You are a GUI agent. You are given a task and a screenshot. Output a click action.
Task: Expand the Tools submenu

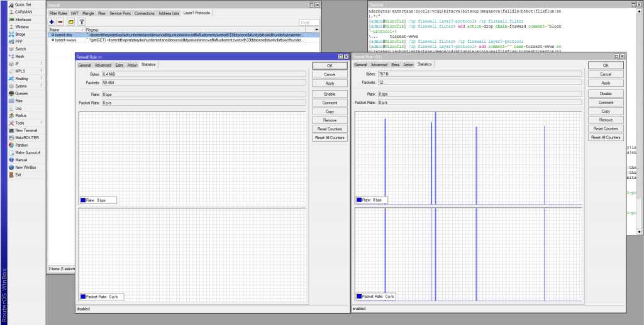[x=20, y=123]
